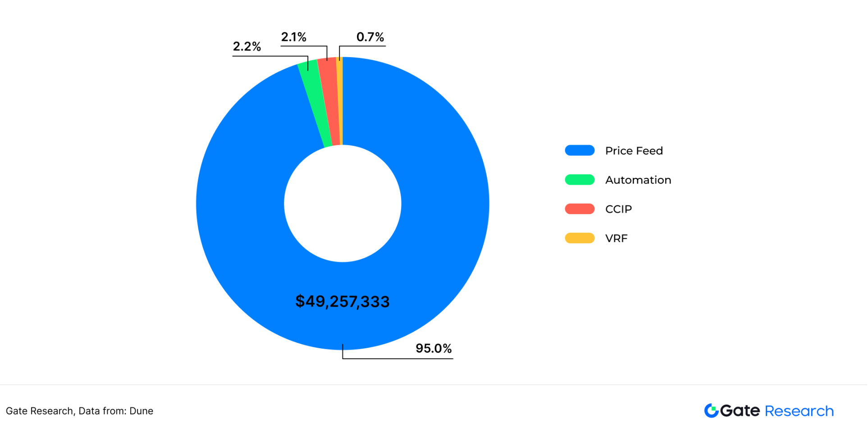
Task: Click the Gate Research, Data from: Dune caption
Action: [x=79, y=411]
